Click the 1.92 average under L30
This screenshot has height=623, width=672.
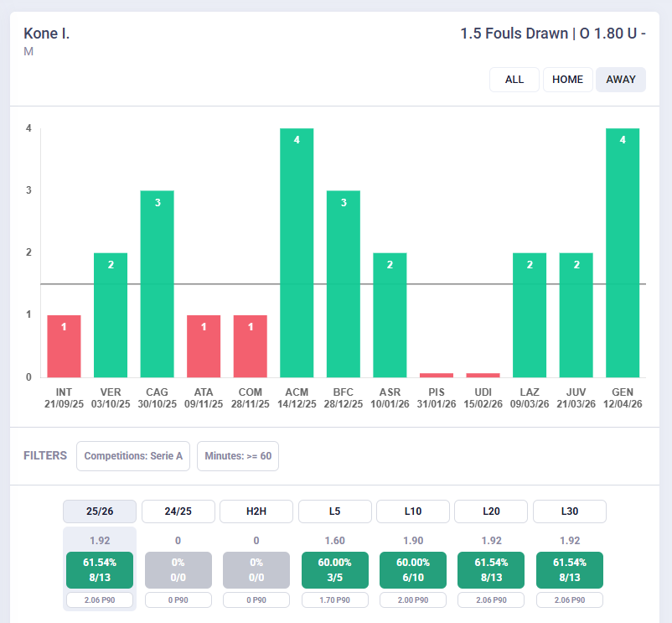(570, 541)
